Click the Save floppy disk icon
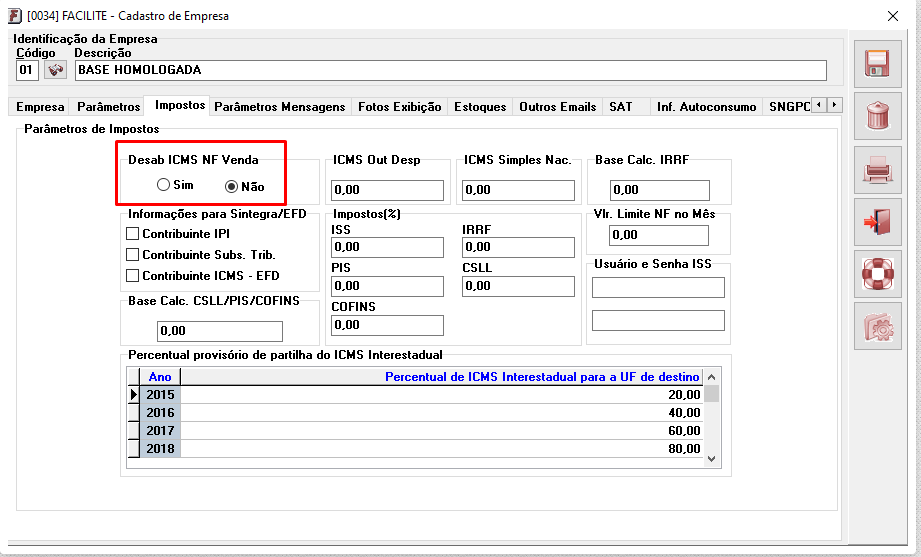The image size is (921, 557). [x=878, y=64]
